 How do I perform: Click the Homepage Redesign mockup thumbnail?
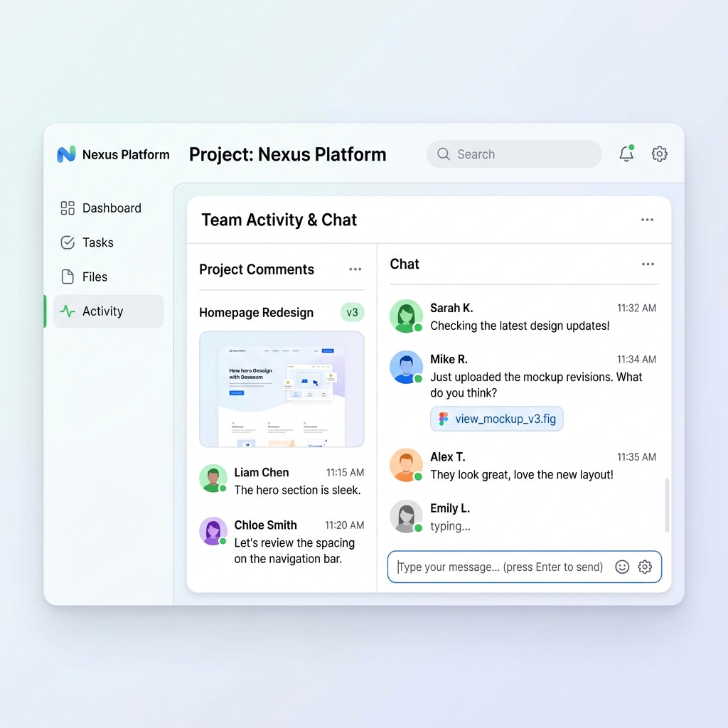click(281, 389)
